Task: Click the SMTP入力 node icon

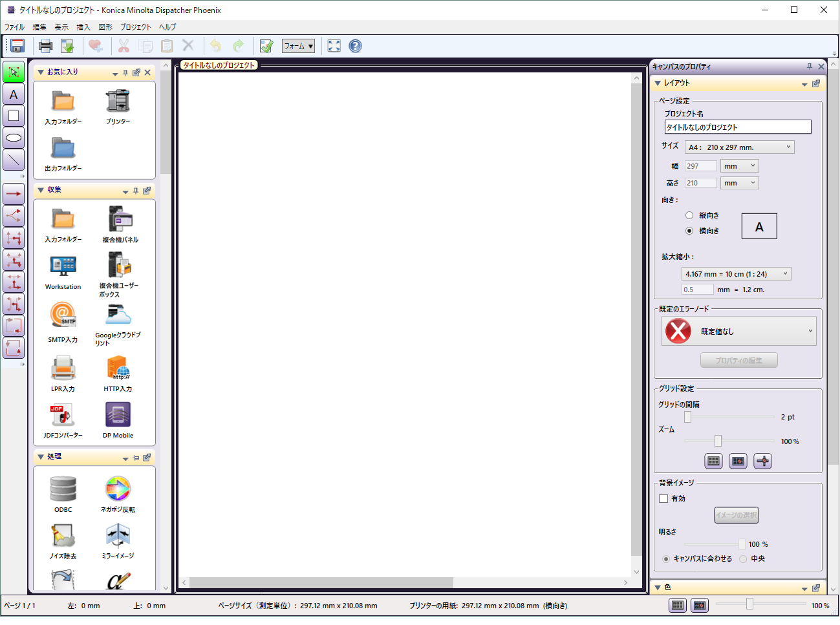Action: point(63,316)
